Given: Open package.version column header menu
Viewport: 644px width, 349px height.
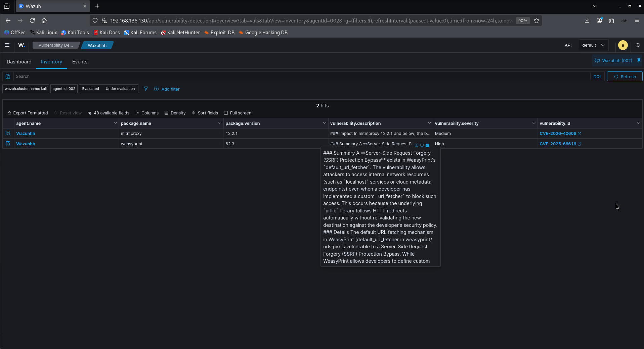Looking at the screenshot, I should [x=325, y=123].
